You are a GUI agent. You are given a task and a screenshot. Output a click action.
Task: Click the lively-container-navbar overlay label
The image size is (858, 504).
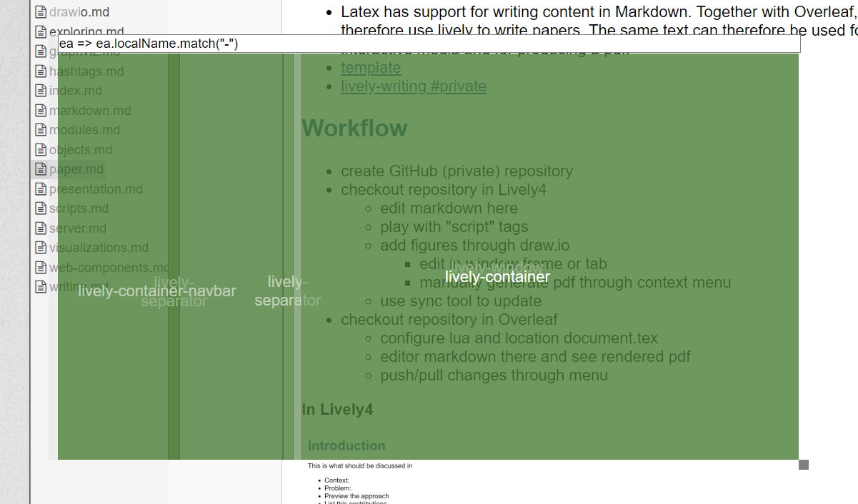157,291
